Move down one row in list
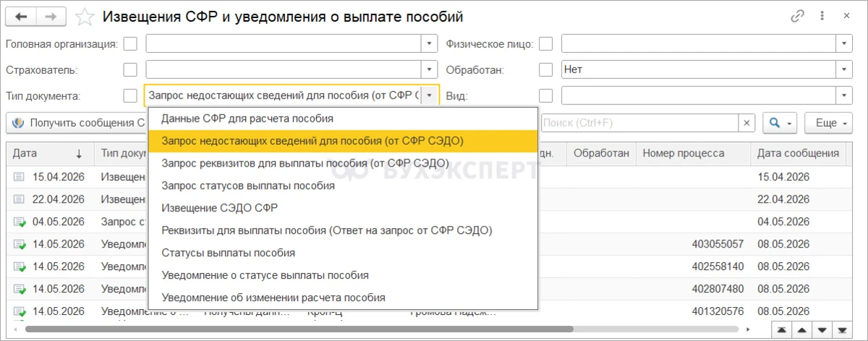The width and height of the screenshot is (868, 341). [823, 329]
